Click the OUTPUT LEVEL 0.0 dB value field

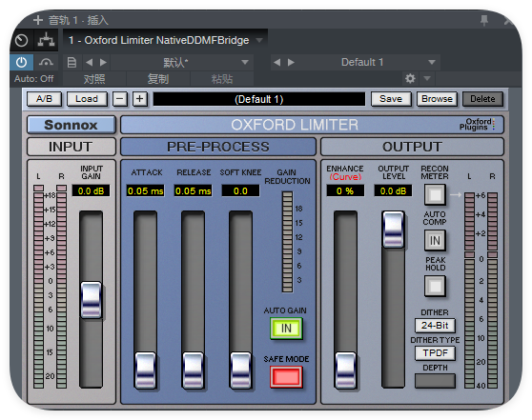393,190
